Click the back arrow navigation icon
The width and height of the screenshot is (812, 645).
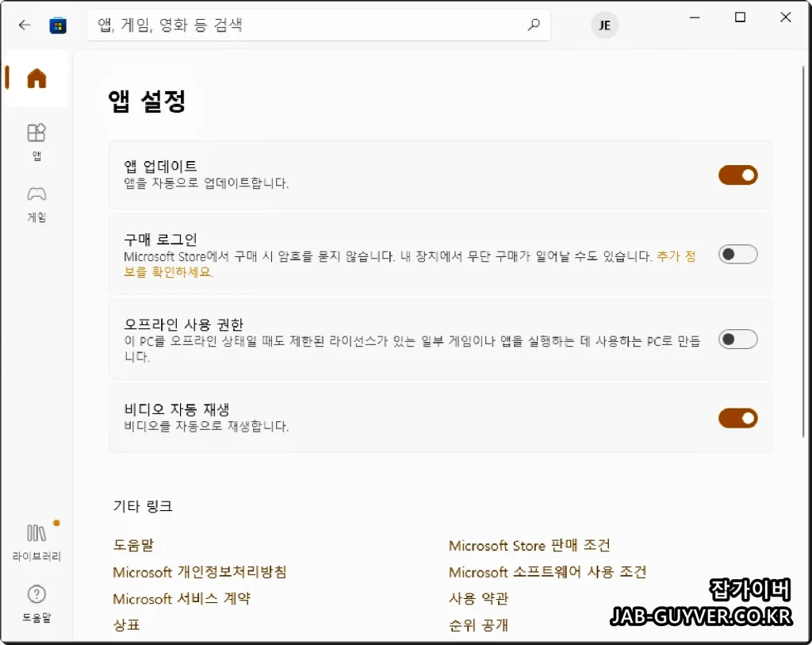[24, 25]
